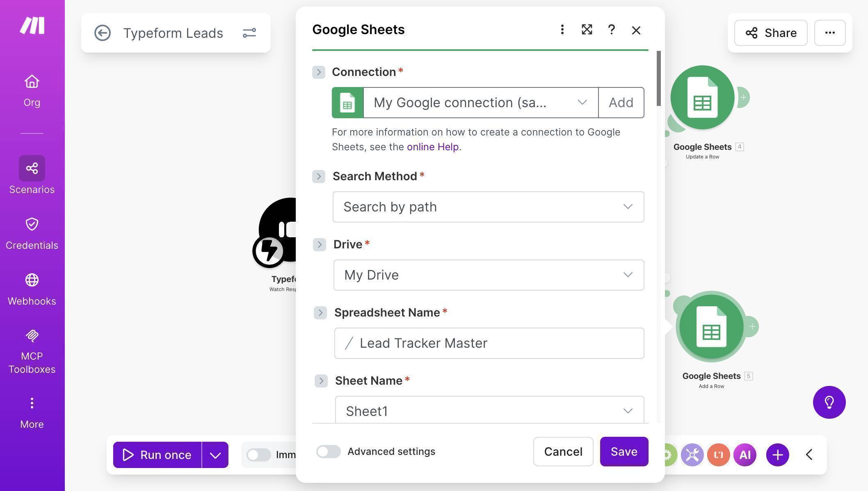868x491 pixels.
Task: Open scenario notes with the bracket icon
Action: click(718, 455)
